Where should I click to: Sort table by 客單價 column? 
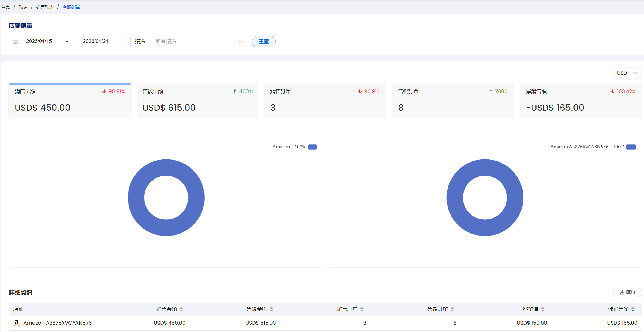[x=543, y=309]
